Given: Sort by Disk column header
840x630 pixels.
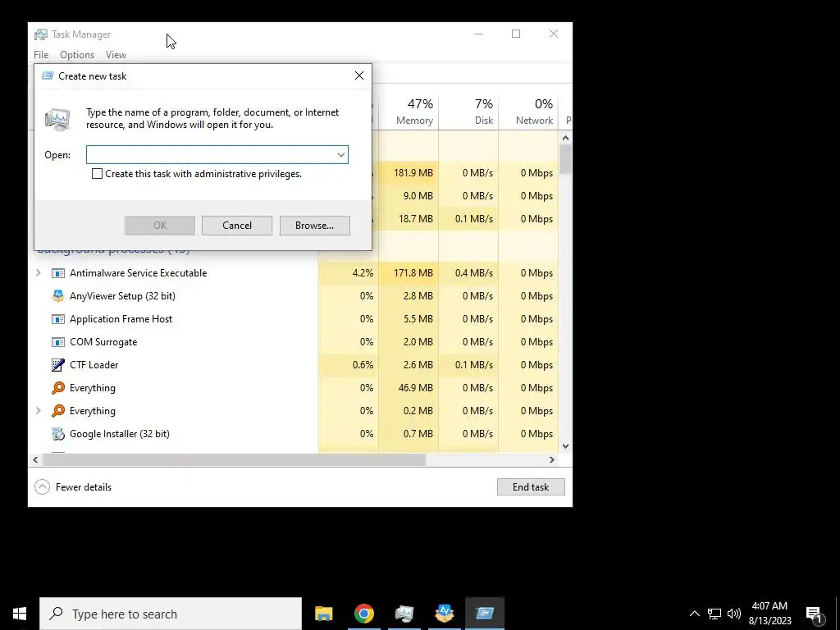Looking at the screenshot, I should 468,112.
